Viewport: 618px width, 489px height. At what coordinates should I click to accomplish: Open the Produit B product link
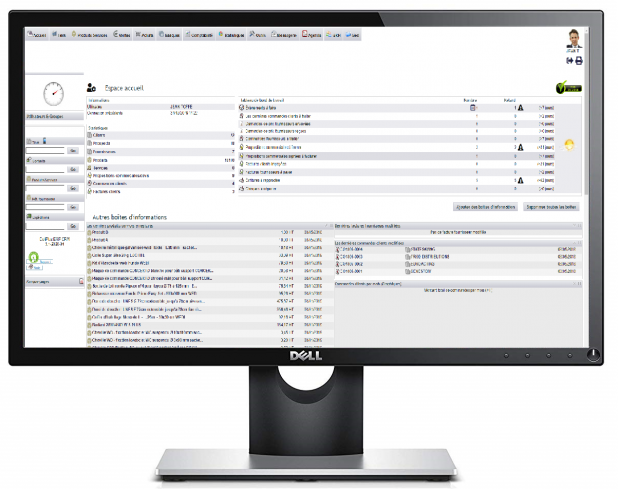[100, 232]
